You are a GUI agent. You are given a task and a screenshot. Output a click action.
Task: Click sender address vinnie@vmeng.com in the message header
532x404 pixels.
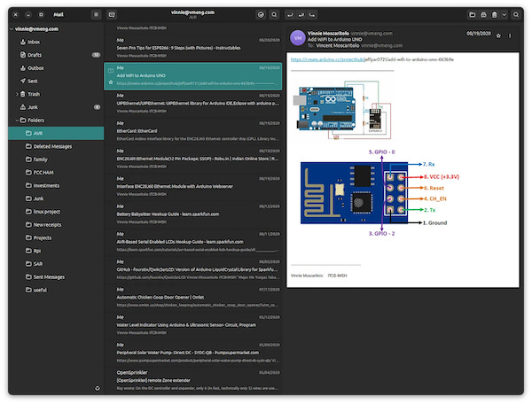[x=372, y=33]
